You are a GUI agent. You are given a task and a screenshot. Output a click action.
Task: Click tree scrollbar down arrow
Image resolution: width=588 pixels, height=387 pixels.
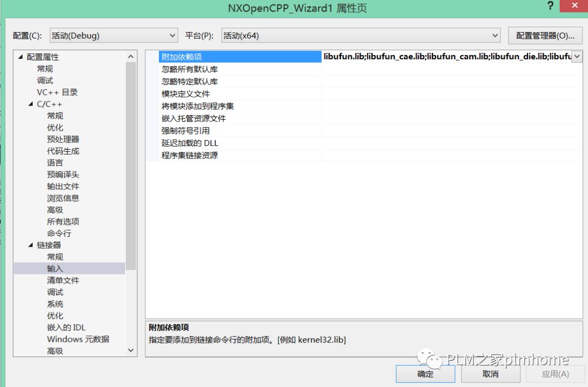(x=131, y=350)
